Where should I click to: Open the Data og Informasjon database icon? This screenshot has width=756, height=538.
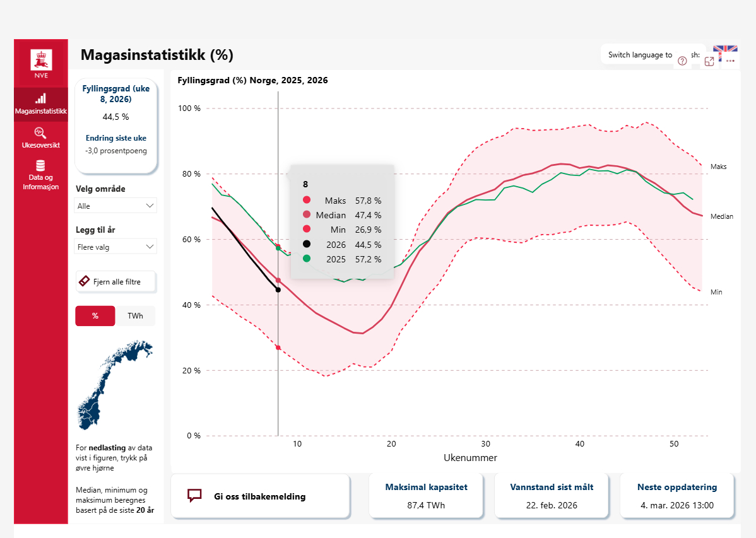click(x=40, y=166)
